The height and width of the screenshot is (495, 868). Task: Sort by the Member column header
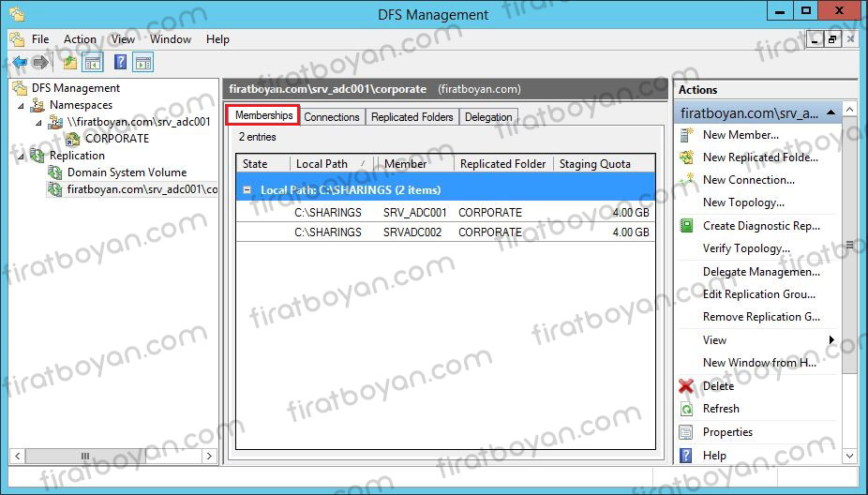[415, 164]
